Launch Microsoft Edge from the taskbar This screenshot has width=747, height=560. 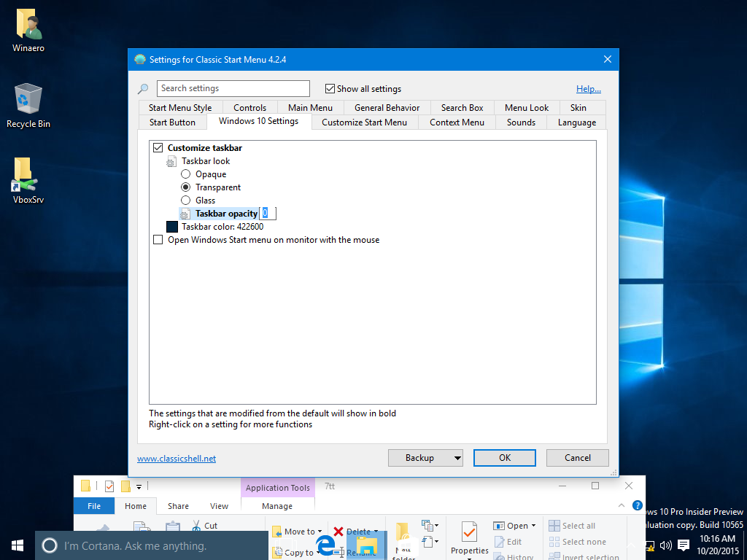[326, 545]
